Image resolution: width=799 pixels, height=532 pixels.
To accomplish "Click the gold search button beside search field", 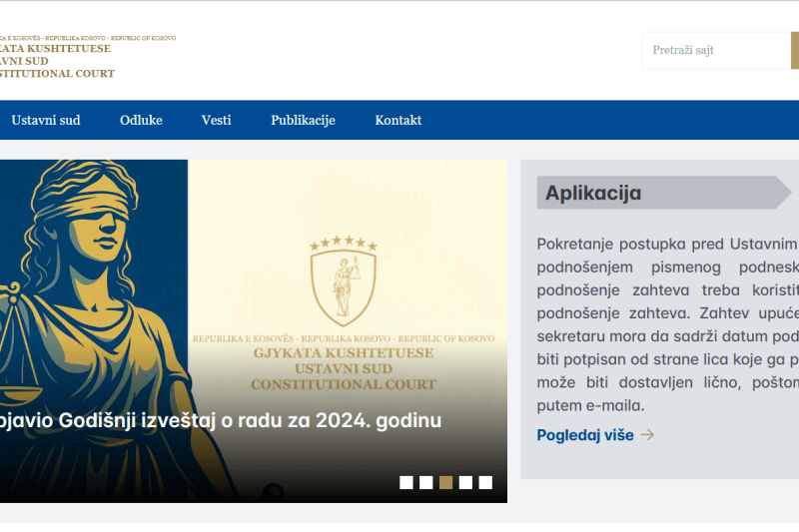I will [x=795, y=50].
